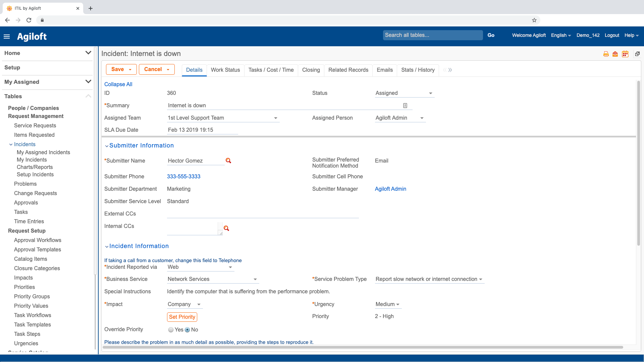644x362 pixels.
Task: Click the printer icon to print the incident
Action: (x=606, y=54)
